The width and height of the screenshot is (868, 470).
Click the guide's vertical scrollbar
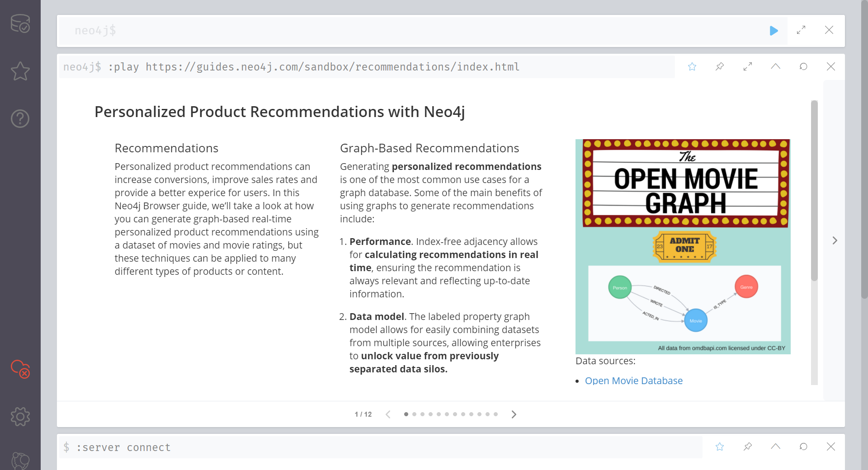point(814,190)
